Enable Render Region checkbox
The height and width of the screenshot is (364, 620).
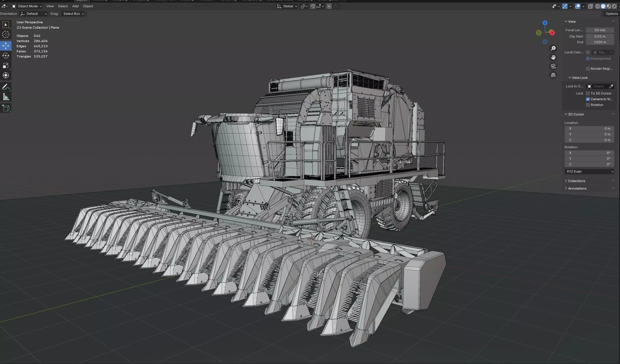[588, 69]
